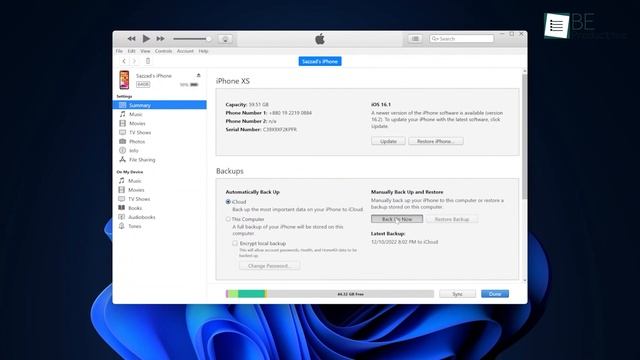This screenshot has height=360, width=640.
Task: Click the iPhone thumbnail in the sidebar
Action: coord(124,80)
